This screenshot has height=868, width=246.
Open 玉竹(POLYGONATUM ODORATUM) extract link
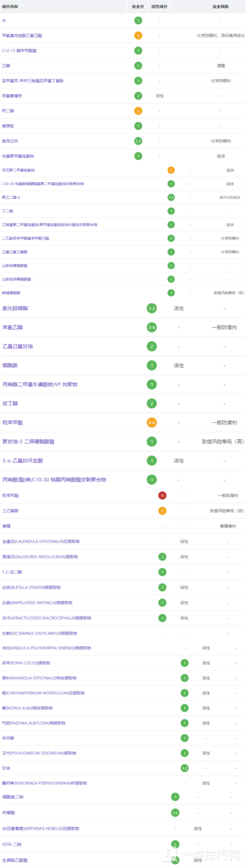[x=39, y=753]
